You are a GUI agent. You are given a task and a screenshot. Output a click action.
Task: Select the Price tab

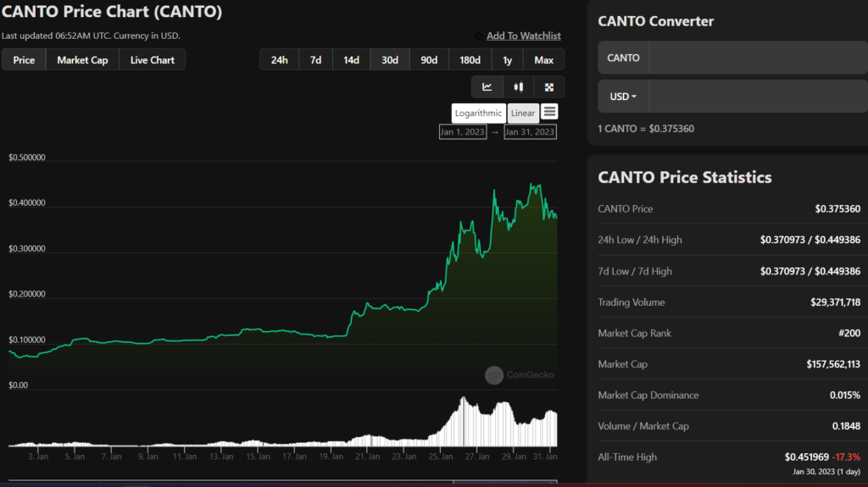click(24, 60)
